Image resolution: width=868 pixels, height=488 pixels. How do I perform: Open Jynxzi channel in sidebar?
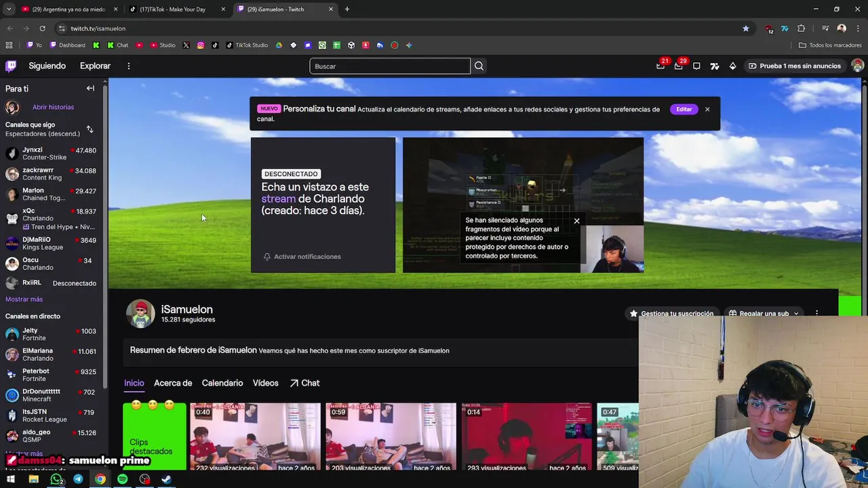51,153
